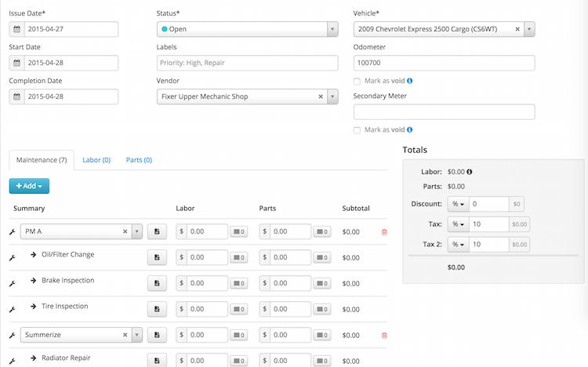The height and width of the screenshot is (367, 588).
Task: Clear the selected Vendor with the x icon
Action: [x=321, y=96]
